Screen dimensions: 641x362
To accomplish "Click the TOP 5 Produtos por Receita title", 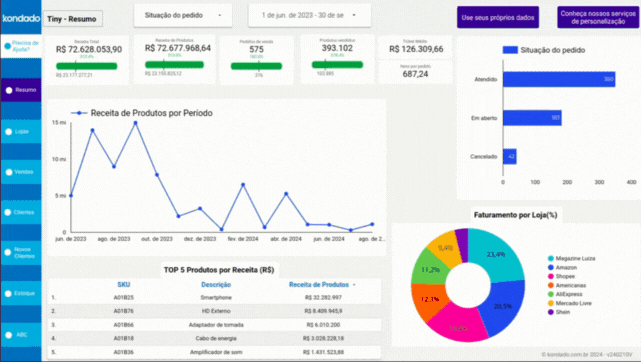I will point(219,270).
